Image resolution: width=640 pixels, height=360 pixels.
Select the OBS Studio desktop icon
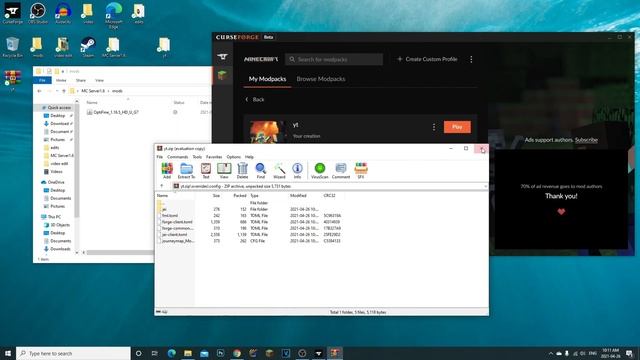click(x=38, y=13)
